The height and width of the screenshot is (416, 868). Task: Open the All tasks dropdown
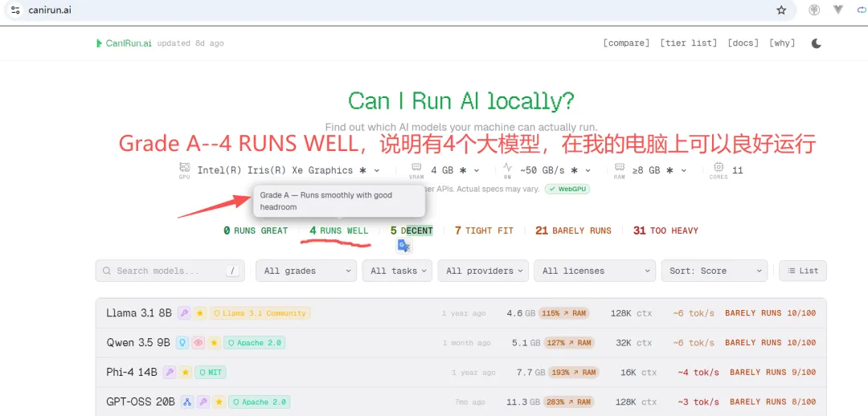pos(397,271)
